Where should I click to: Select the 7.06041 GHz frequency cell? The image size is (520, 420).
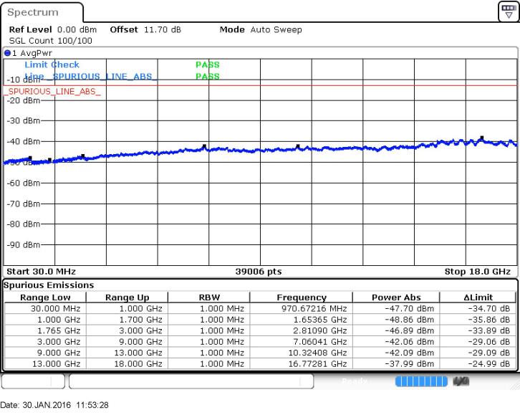pos(302,342)
